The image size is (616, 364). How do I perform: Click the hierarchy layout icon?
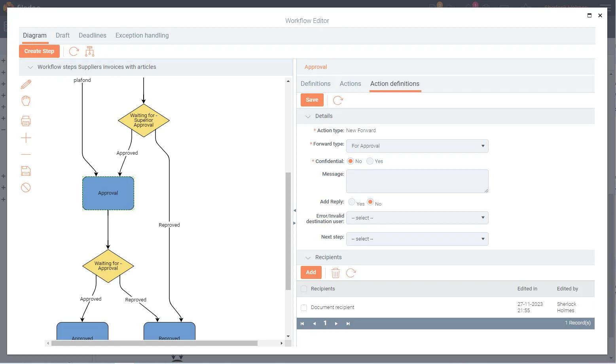coord(90,51)
